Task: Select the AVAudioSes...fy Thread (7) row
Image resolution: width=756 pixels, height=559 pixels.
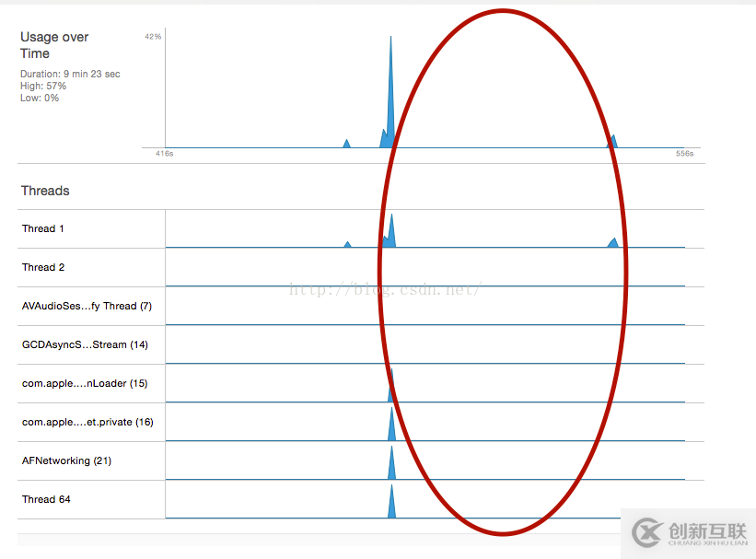Action: [x=361, y=306]
